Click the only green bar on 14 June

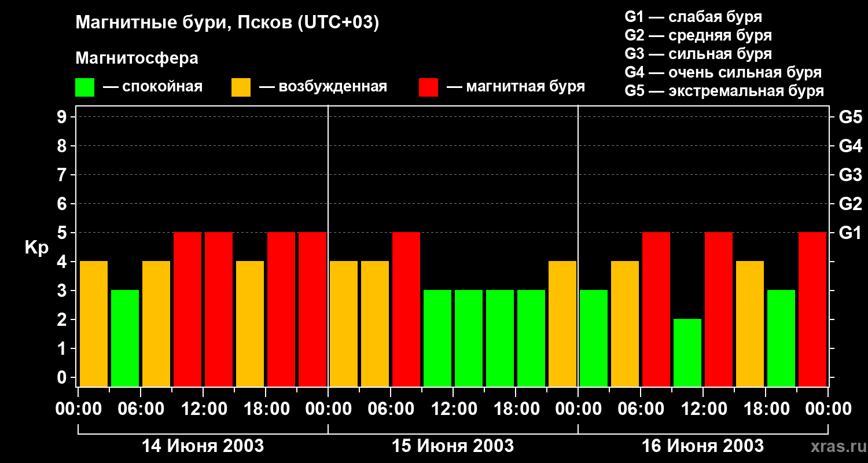pyautogui.click(x=125, y=338)
